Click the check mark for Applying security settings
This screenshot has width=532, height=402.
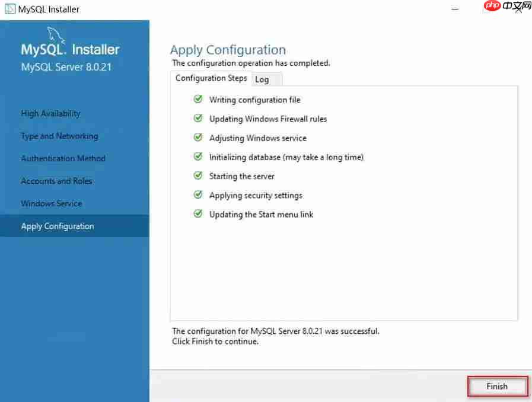[x=197, y=195]
